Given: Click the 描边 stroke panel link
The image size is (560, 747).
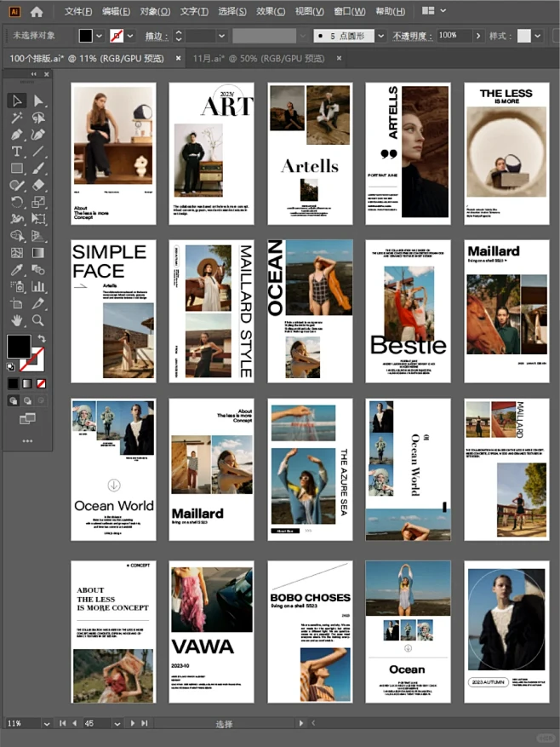Looking at the screenshot, I should [x=157, y=36].
